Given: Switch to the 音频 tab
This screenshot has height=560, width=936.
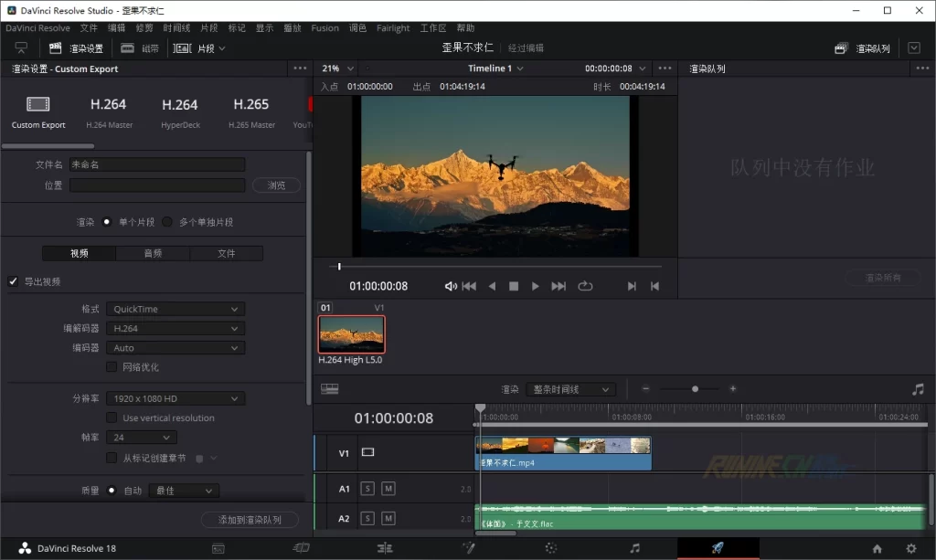Looking at the screenshot, I should [x=153, y=253].
